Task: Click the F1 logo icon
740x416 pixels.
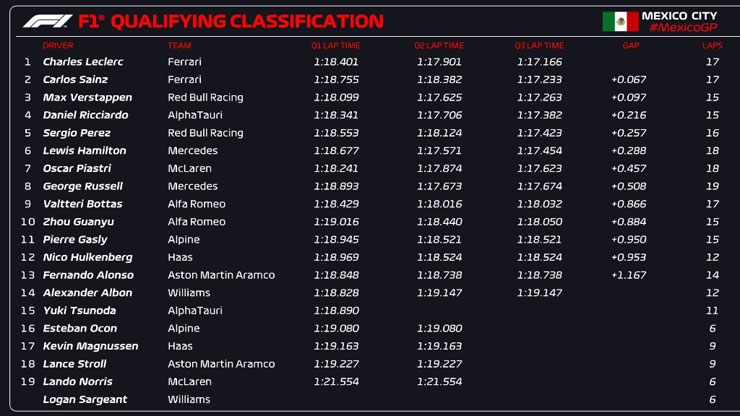Action: 46,21
